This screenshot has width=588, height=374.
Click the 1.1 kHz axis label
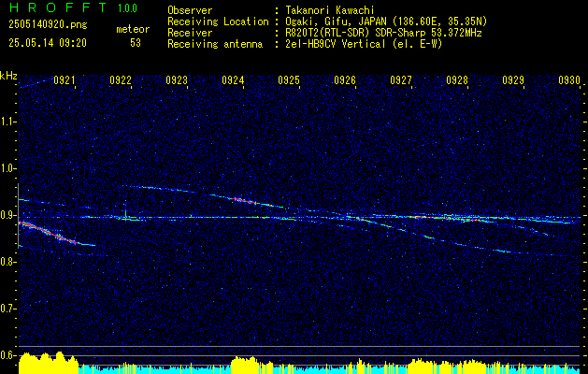(x=7, y=122)
